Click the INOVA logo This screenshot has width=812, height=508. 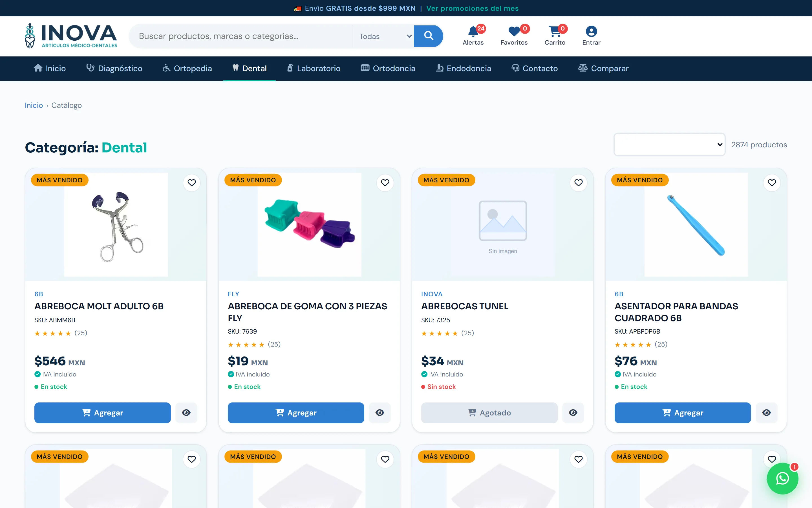tap(71, 36)
